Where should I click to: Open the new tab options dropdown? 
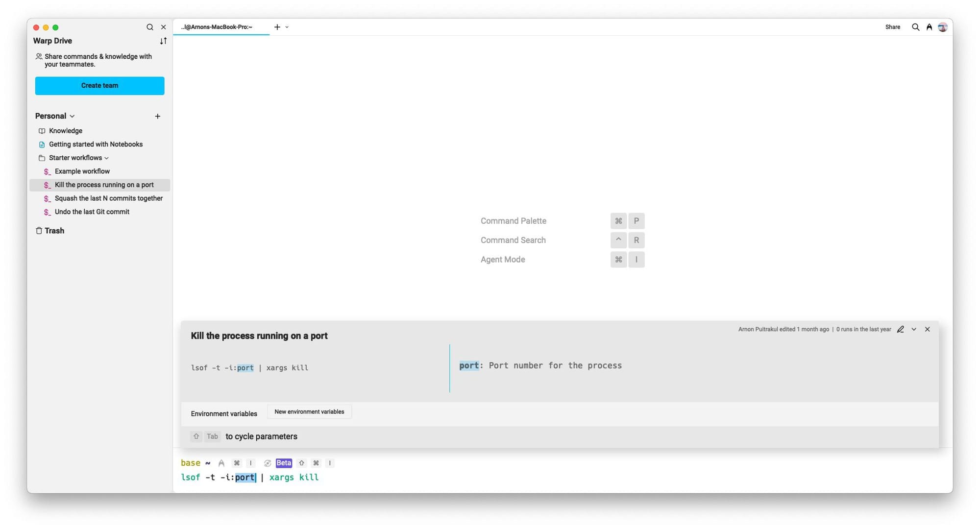click(287, 27)
